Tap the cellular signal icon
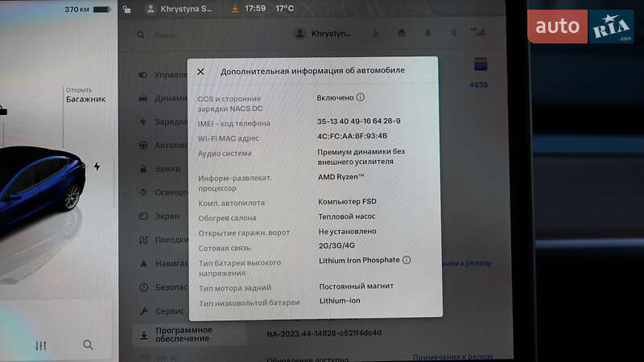 tap(478, 31)
